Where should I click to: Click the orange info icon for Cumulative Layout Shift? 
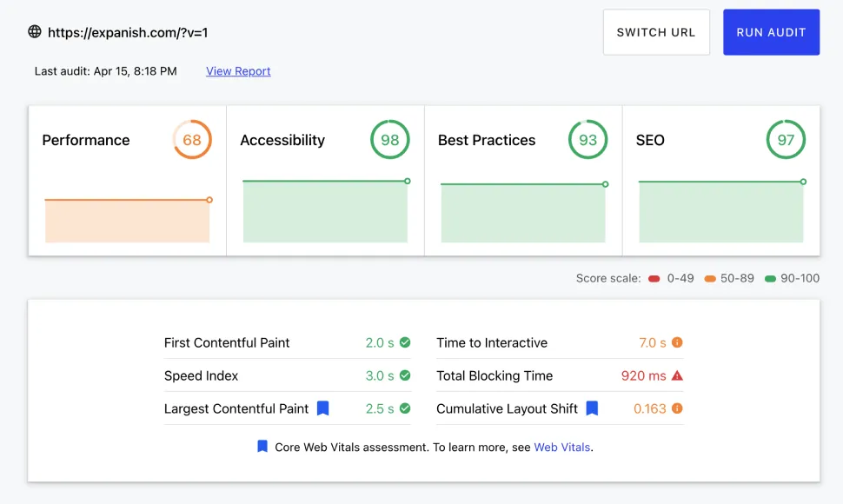click(x=677, y=408)
